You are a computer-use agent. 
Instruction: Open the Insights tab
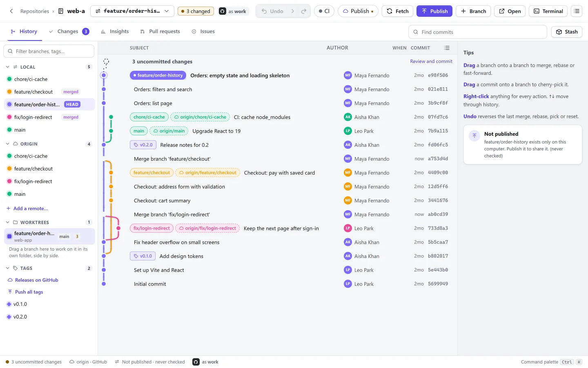[115, 31]
